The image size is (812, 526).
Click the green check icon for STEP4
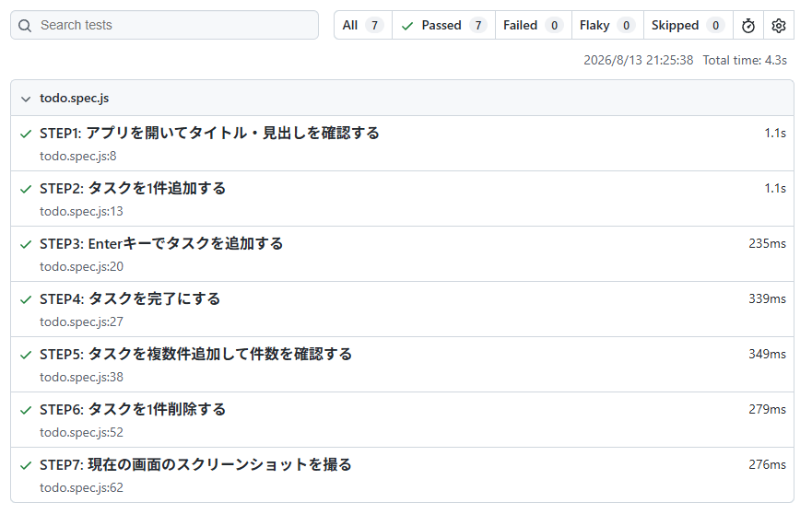26,299
